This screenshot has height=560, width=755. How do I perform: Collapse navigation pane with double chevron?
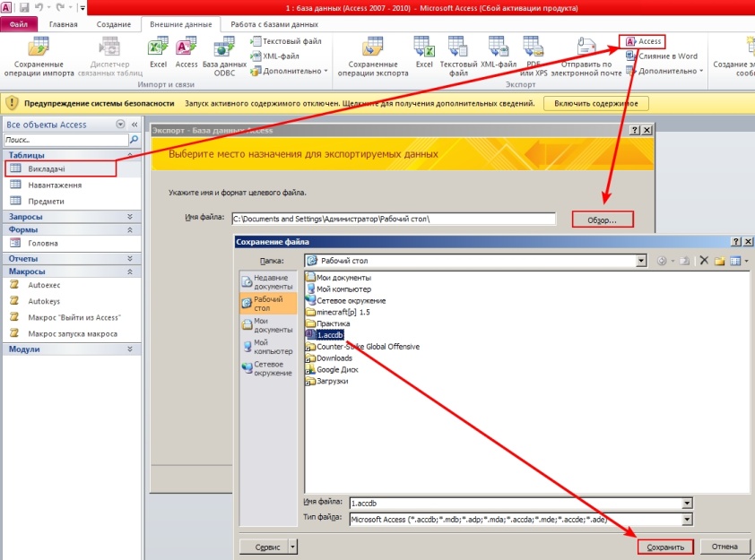(135, 125)
